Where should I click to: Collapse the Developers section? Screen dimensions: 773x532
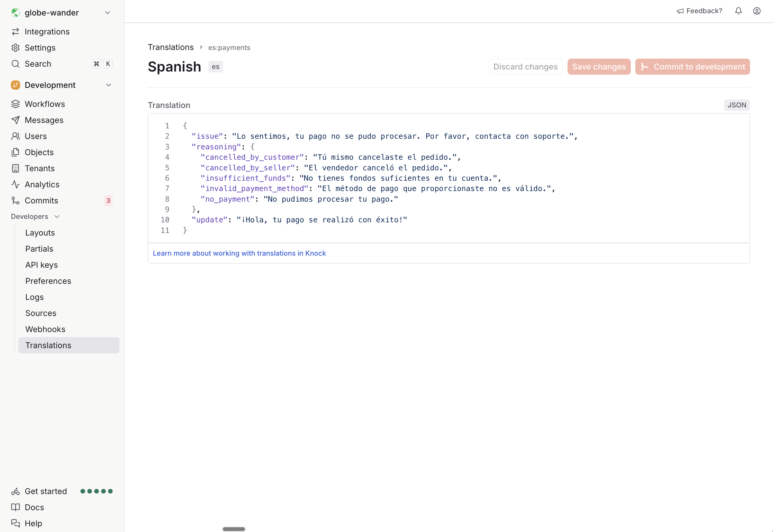point(56,216)
